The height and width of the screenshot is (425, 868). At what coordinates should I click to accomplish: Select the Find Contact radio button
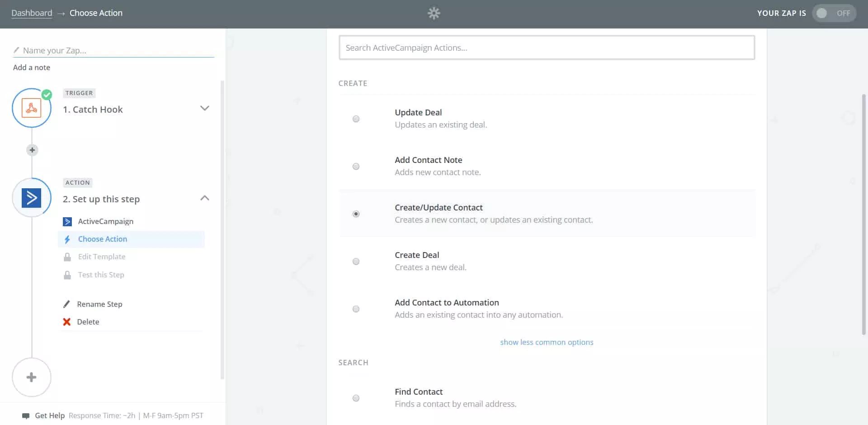tap(356, 398)
